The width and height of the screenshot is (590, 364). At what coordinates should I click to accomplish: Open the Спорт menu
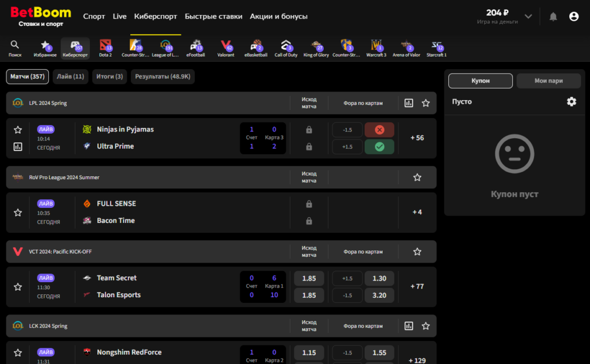pos(94,17)
